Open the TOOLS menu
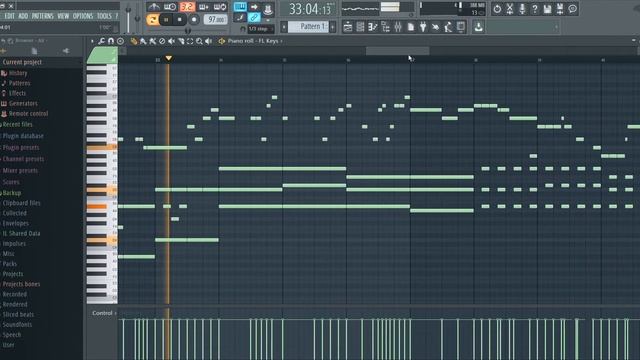This screenshot has width=640, height=360. [104, 16]
